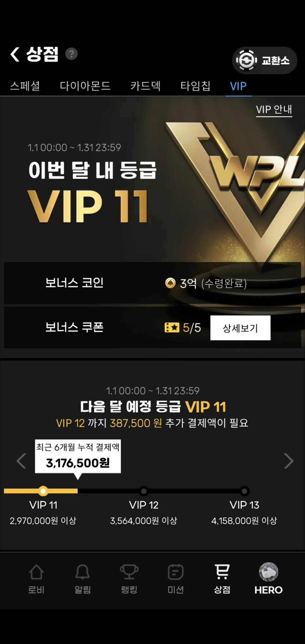Go to 로비 home icon

pos(36,572)
